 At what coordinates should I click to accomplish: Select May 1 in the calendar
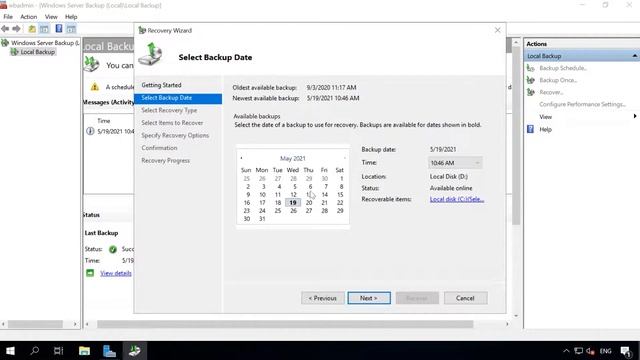point(341,178)
